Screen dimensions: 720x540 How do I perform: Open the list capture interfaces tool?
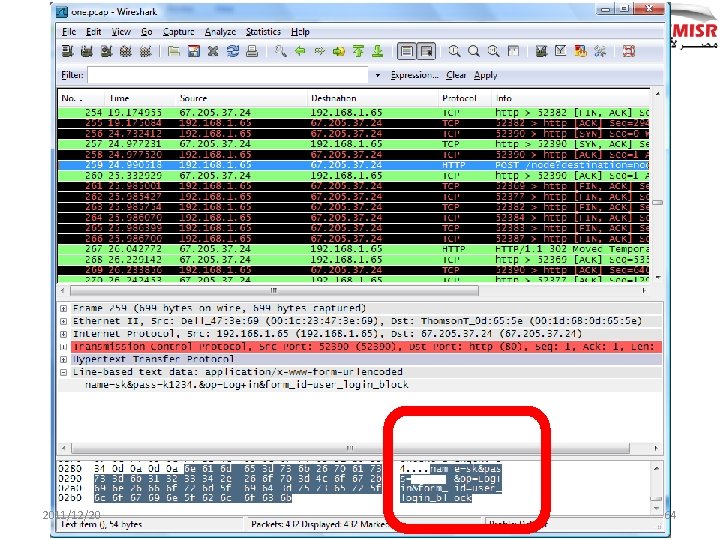(x=68, y=51)
